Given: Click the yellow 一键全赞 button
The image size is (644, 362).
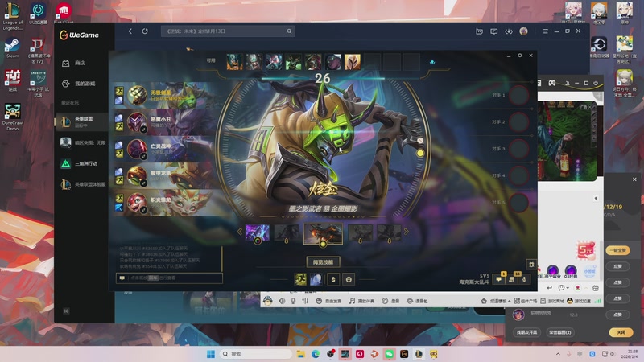Looking at the screenshot, I should (617, 250).
